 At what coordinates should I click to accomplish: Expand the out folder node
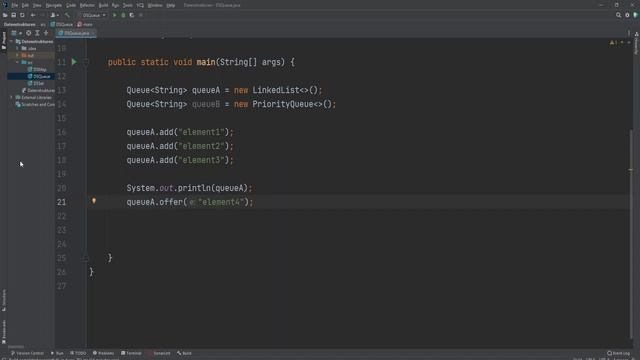tap(18, 56)
